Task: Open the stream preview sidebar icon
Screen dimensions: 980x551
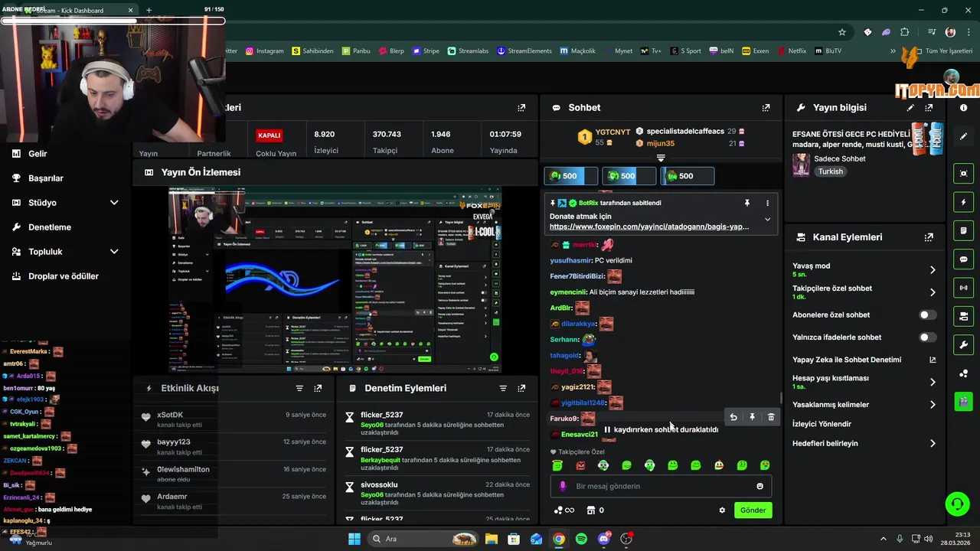Action: click(964, 174)
